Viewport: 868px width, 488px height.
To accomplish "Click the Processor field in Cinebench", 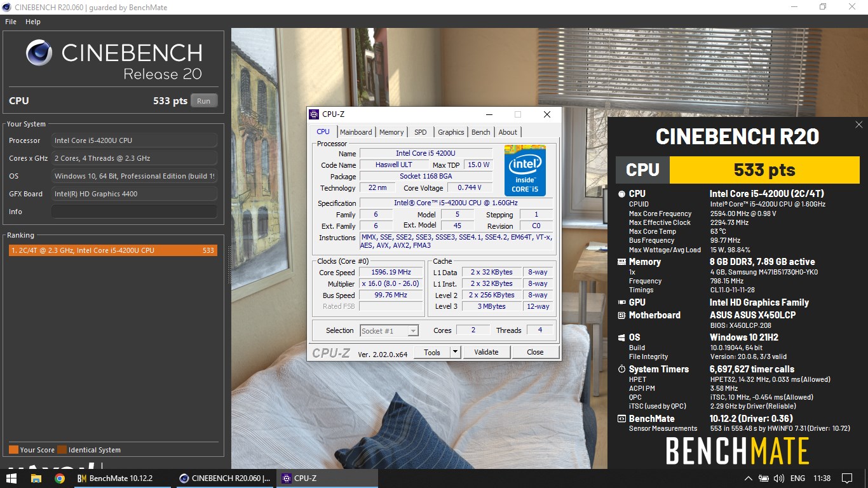I will [134, 140].
